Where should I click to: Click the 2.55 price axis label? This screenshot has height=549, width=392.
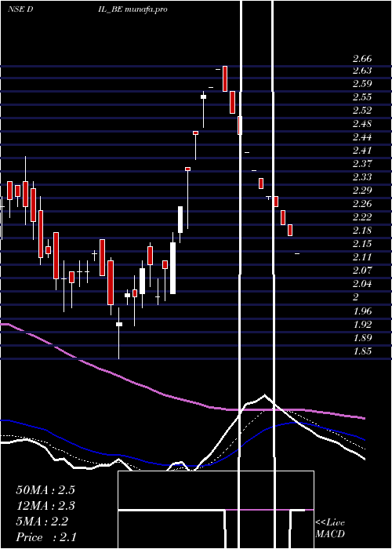click(362, 97)
